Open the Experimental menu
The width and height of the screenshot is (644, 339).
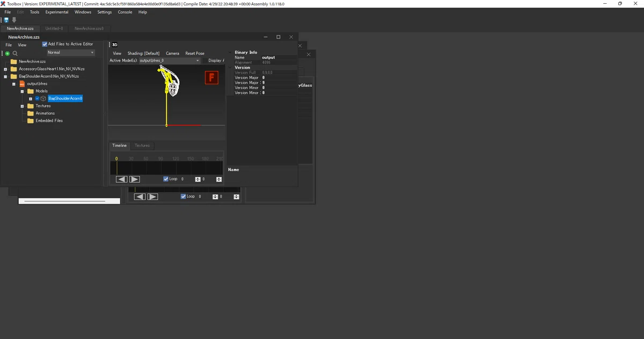click(57, 12)
